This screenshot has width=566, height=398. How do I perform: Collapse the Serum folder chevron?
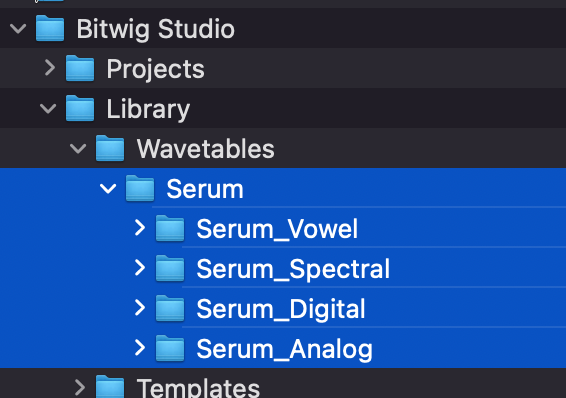pos(108,188)
